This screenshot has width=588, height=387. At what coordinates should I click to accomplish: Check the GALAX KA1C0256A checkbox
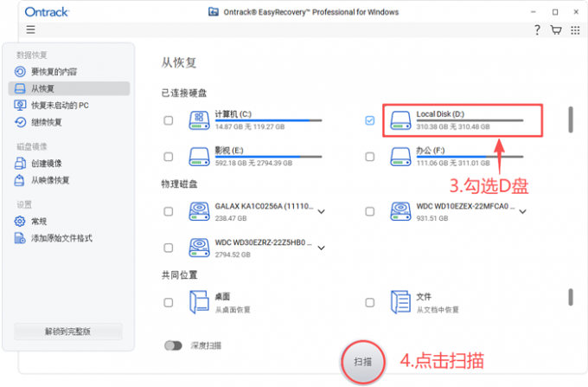169,212
